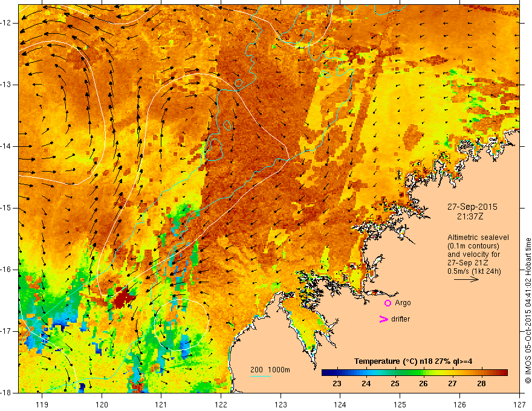
Task: Click the latitude axis label -15
Action: [x=7, y=208]
